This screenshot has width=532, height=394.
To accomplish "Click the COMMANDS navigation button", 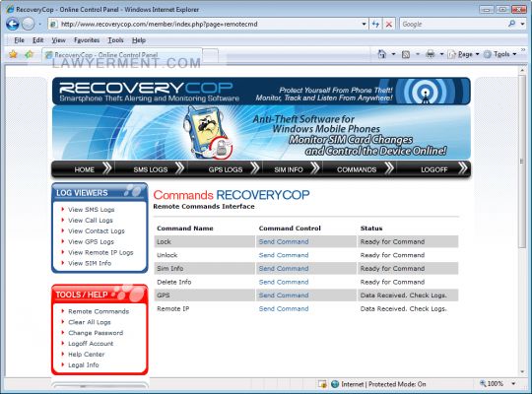I will (357, 169).
